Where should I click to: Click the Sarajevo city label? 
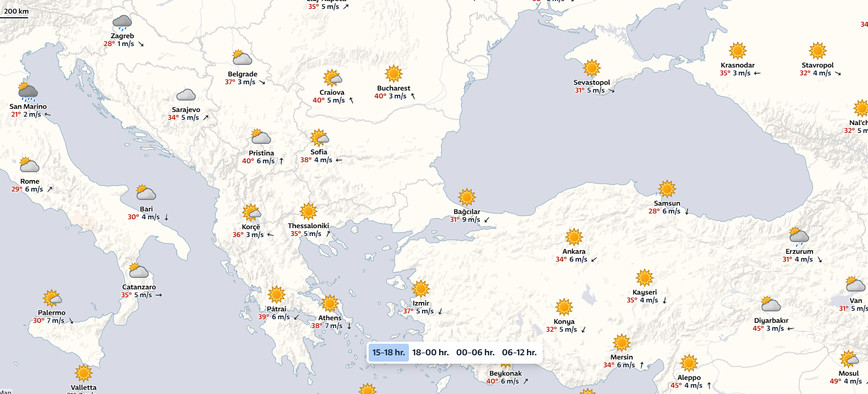pos(186,110)
